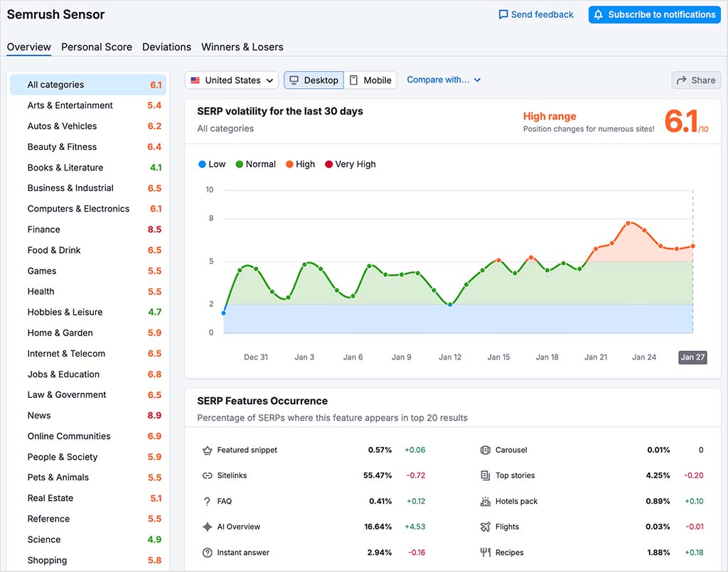Click the 6.1/10 volatility score

pyautogui.click(x=686, y=122)
